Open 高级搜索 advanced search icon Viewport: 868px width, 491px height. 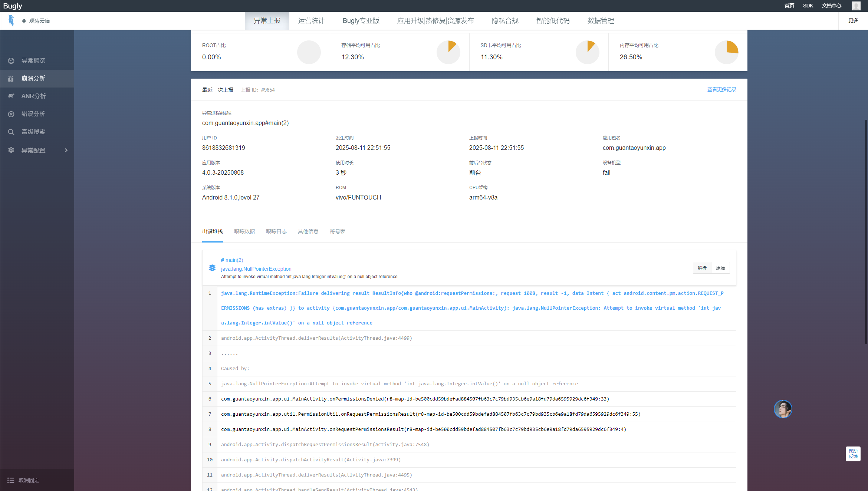tap(11, 132)
